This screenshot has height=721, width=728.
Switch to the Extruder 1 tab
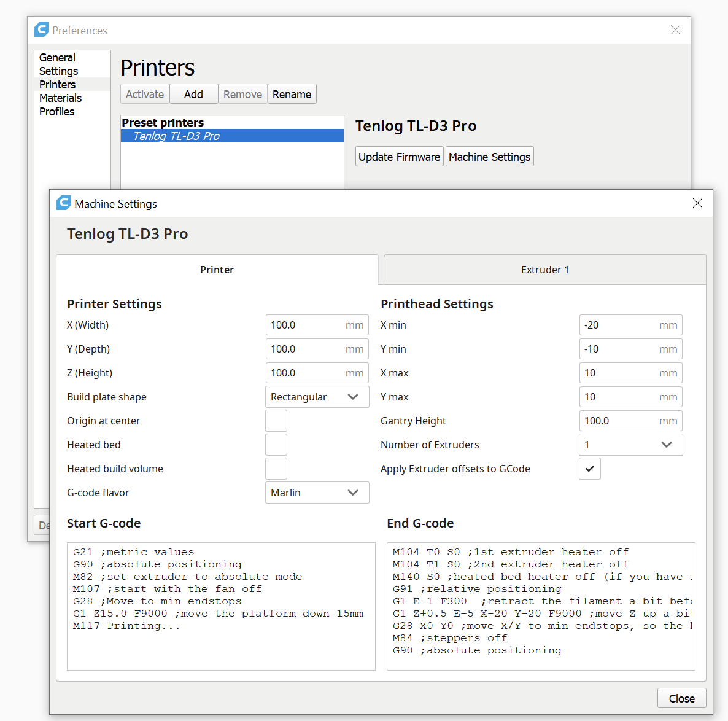(544, 270)
